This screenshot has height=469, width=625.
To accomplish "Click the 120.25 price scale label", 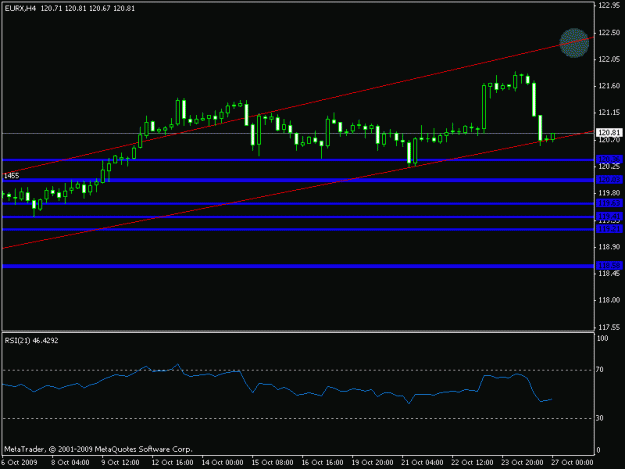I will coord(609,167).
